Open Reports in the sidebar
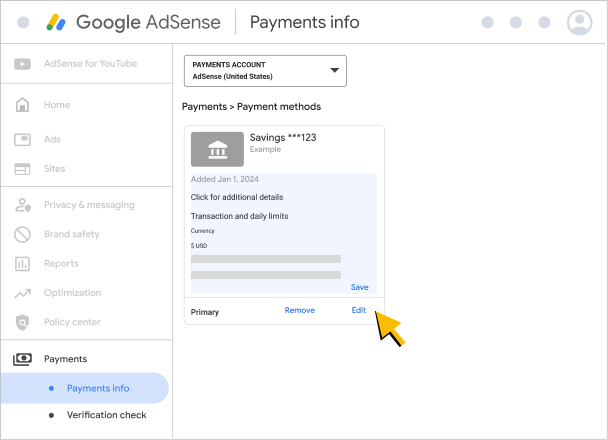The image size is (608, 440). tap(61, 264)
